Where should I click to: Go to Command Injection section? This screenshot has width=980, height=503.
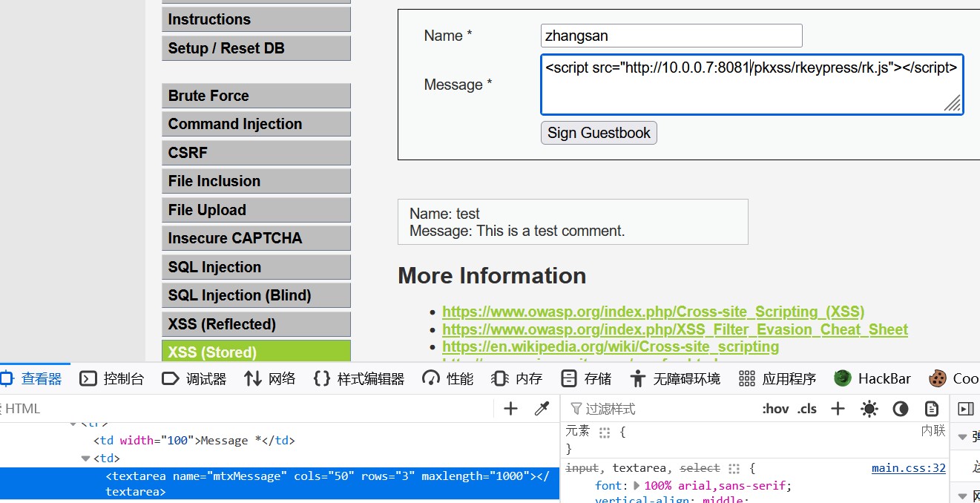coord(256,124)
